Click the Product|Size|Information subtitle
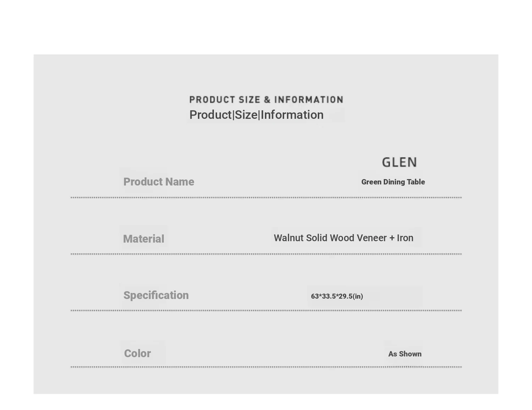This screenshot has width=532, height=410. pos(256,115)
